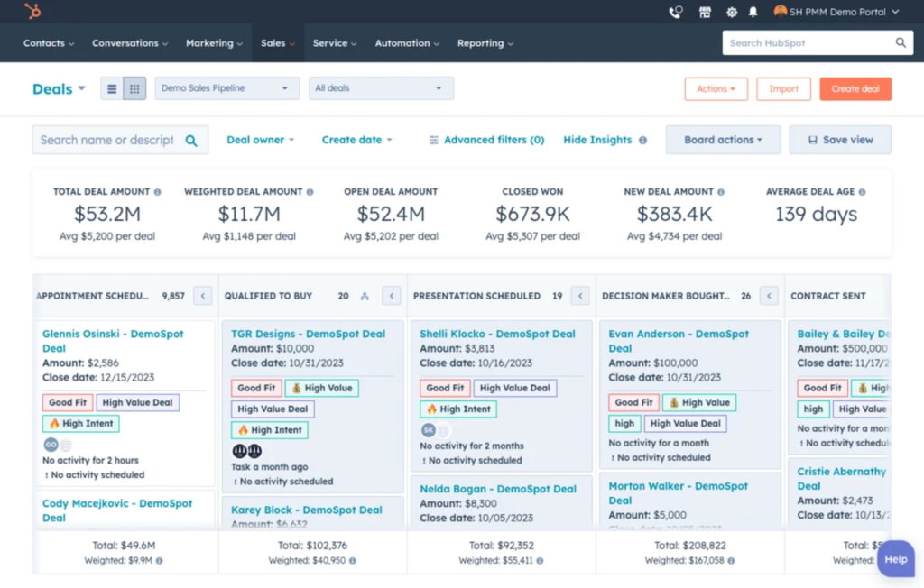Click the Create deal button
The image size is (924, 588).
click(x=855, y=89)
